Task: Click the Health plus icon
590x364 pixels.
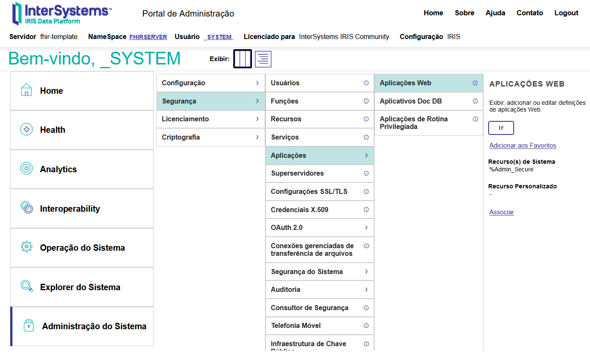Action: point(26,130)
